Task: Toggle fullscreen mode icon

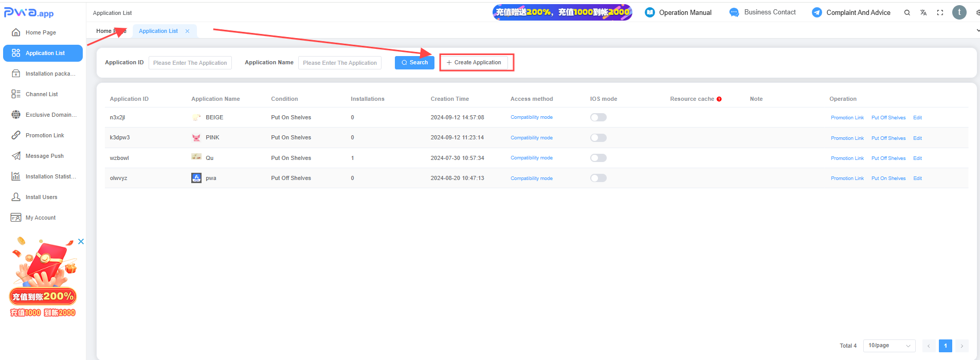Action: [x=940, y=13]
